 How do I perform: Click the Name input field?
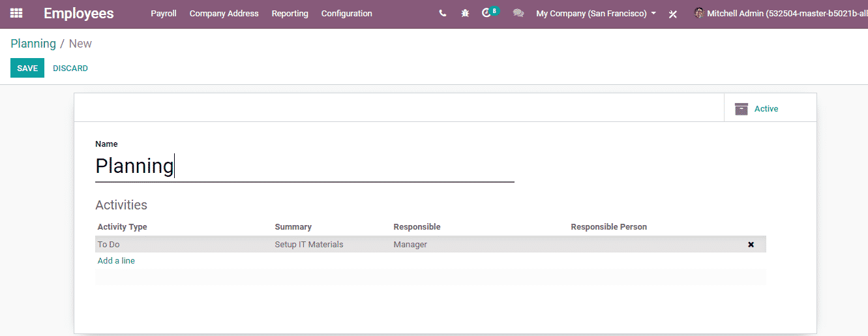[x=305, y=166]
